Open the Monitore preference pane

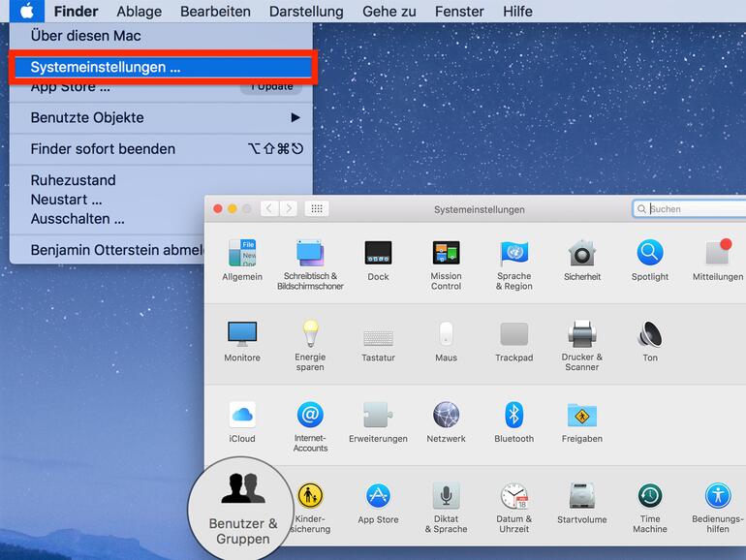[x=242, y=341]
